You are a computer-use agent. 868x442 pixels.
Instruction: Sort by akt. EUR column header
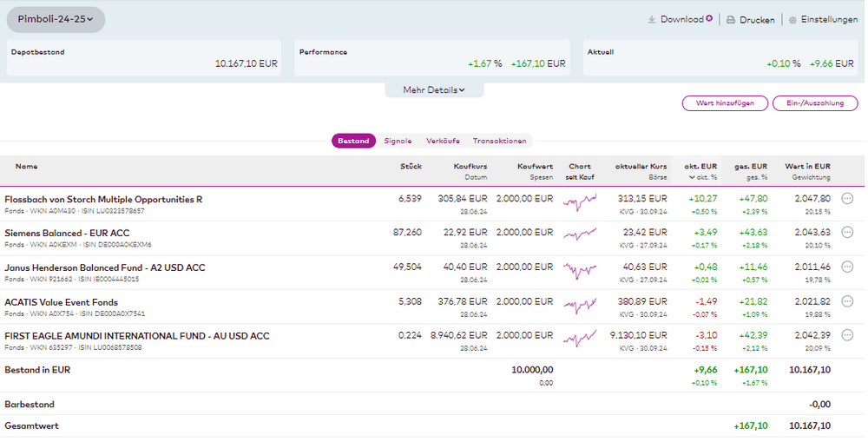click(700, 166)
